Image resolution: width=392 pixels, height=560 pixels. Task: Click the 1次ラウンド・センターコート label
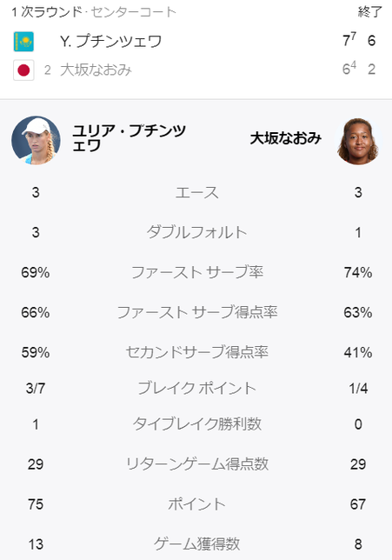coord(94,12)
